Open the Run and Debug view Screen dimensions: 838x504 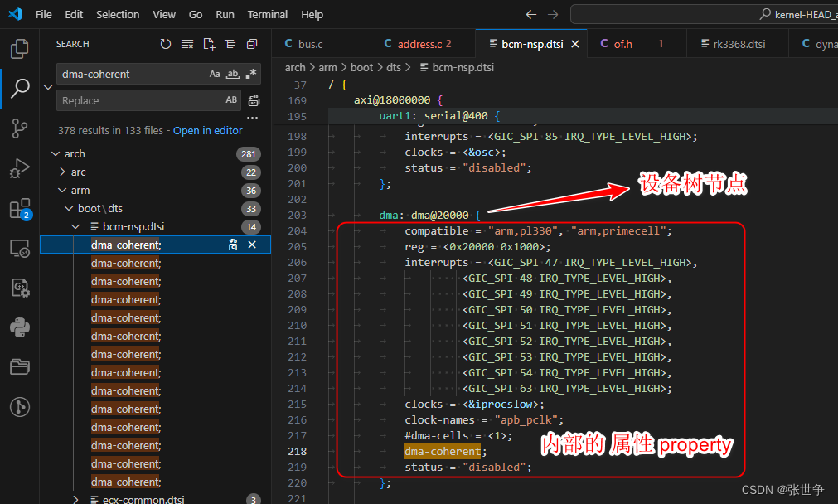19,168
